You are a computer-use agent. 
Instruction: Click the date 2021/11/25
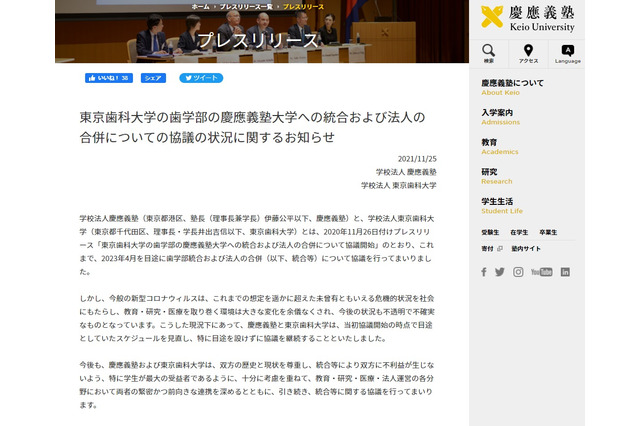click(417, 159)
